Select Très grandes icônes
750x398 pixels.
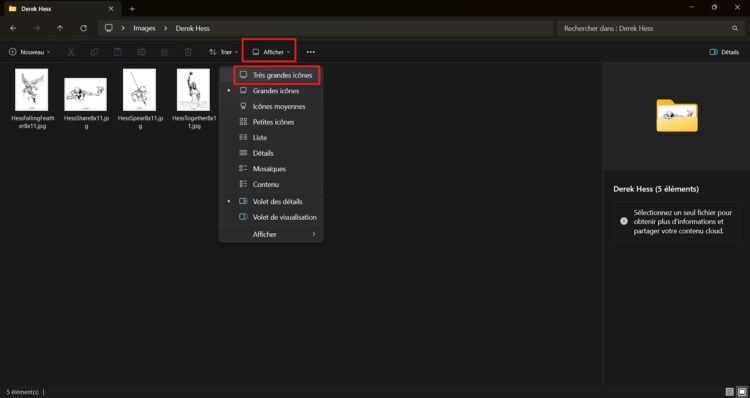point(276,75)
